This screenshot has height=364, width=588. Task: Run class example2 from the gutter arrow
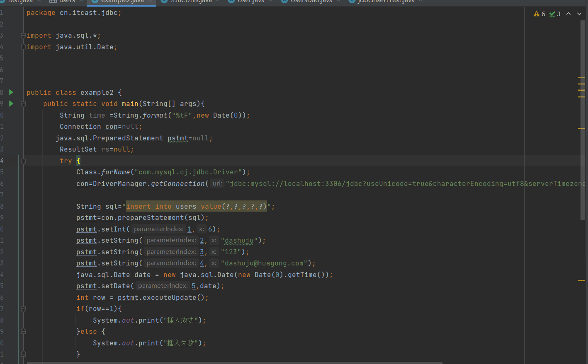(11, 92)
